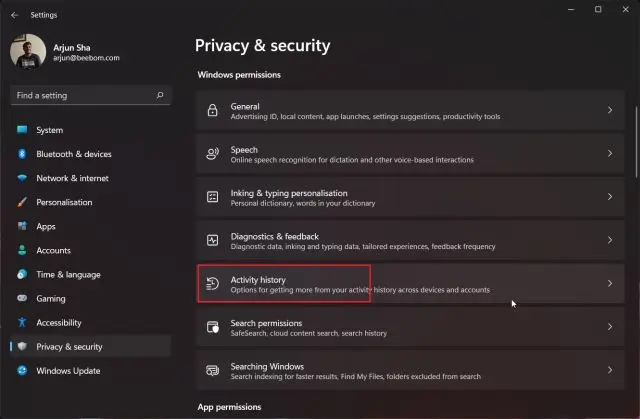
Task: Open the Speech title text
Action: point(244,150)
